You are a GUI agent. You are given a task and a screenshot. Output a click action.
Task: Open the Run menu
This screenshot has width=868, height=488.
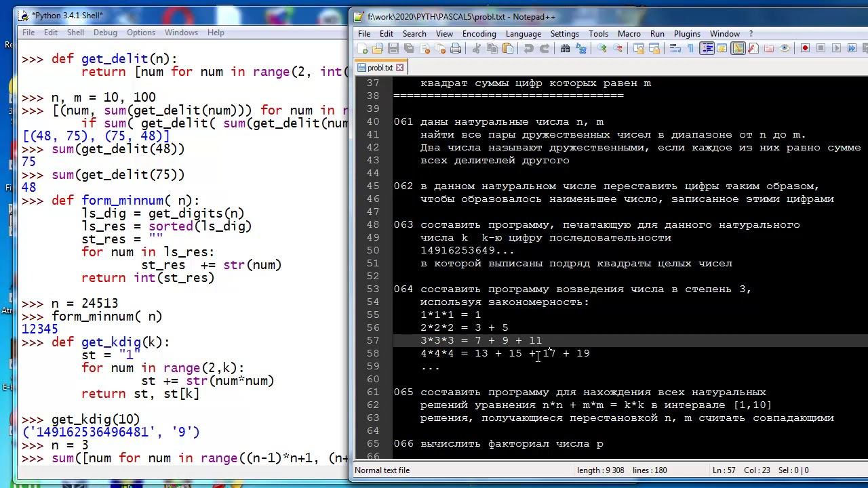pyautogui.click(x=657, y=34)
